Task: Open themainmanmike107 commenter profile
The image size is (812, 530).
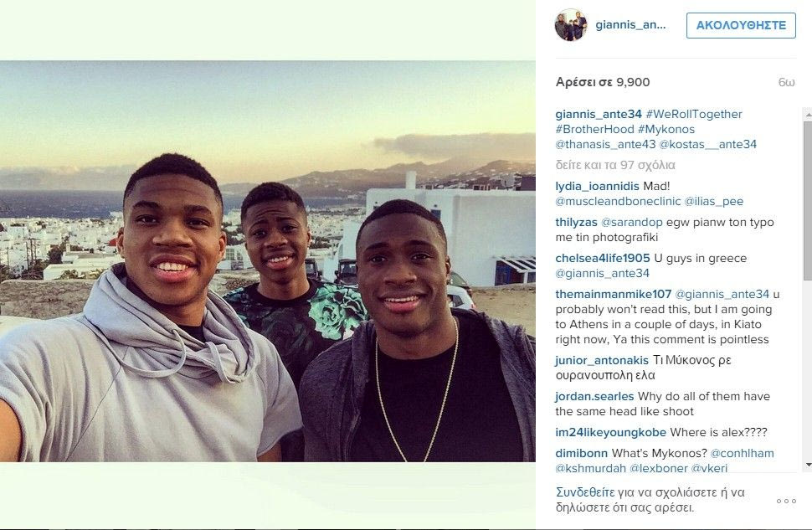Action: click(613, 294)
